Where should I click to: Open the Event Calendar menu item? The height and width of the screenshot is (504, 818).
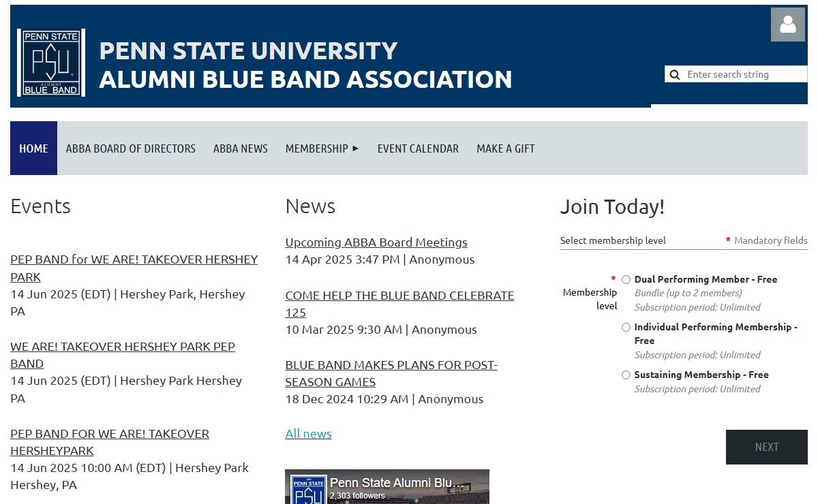coord(418,148)
